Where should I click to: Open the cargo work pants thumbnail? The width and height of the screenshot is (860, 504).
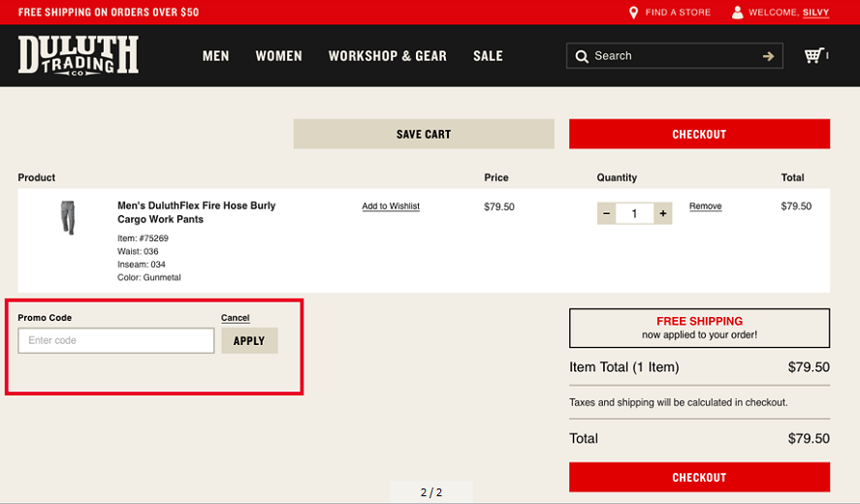[68, 217]
